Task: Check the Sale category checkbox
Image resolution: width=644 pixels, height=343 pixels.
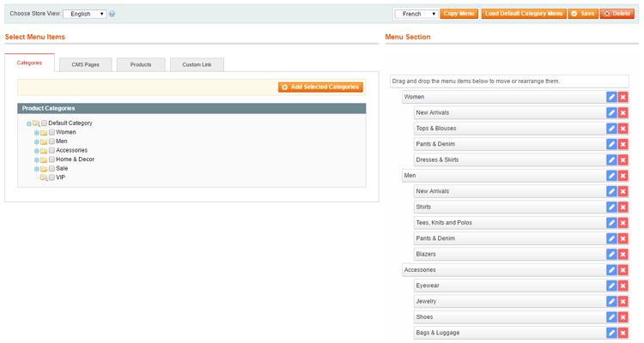Action: (x=52, y=168)
